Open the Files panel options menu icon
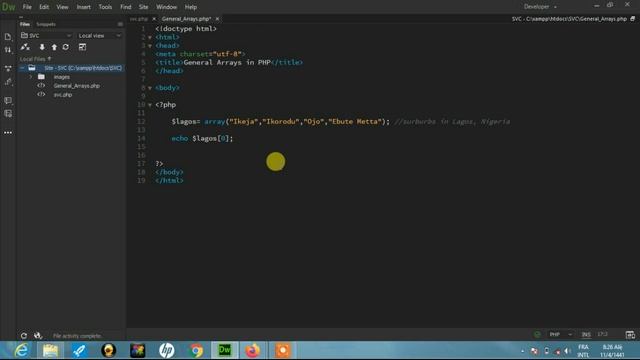 (x=120, y=24)
